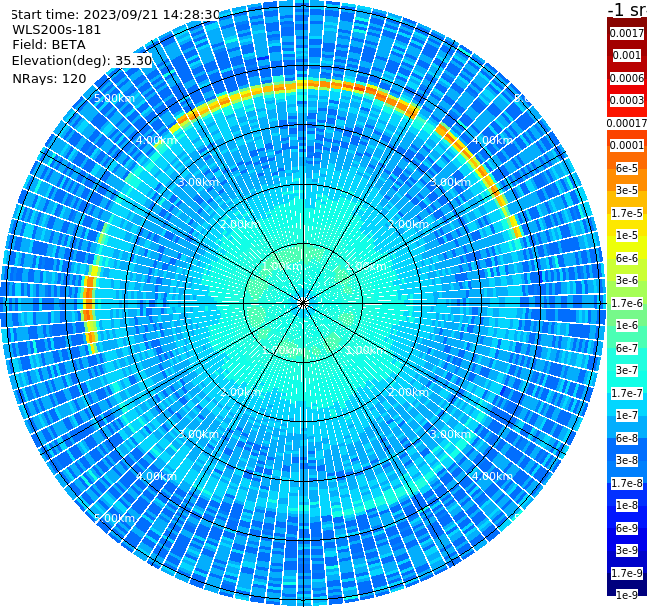The height and width of the screenshot is (607, 647).
Task: Click the 1.7e-8 colorbar label
Action: point(627,483)
